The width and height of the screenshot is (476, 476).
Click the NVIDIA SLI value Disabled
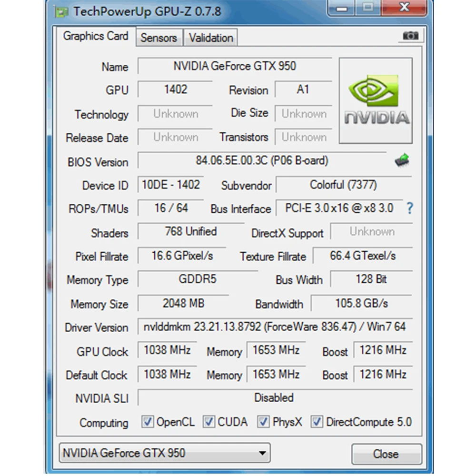(275, 397)
